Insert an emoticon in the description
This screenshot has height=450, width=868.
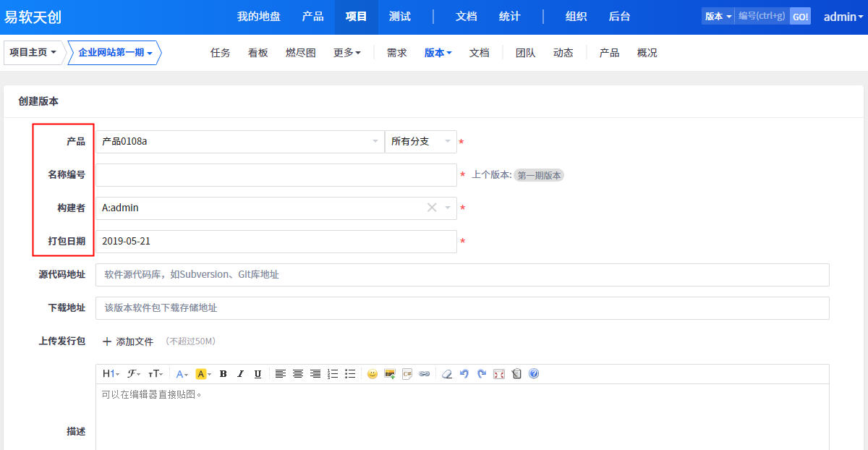pos(373,374)
